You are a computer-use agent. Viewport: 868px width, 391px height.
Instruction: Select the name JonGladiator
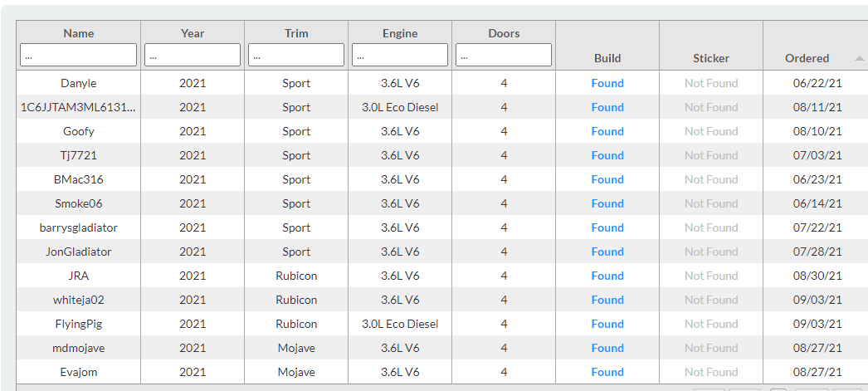pyautogui.click(x=79, y=252)
